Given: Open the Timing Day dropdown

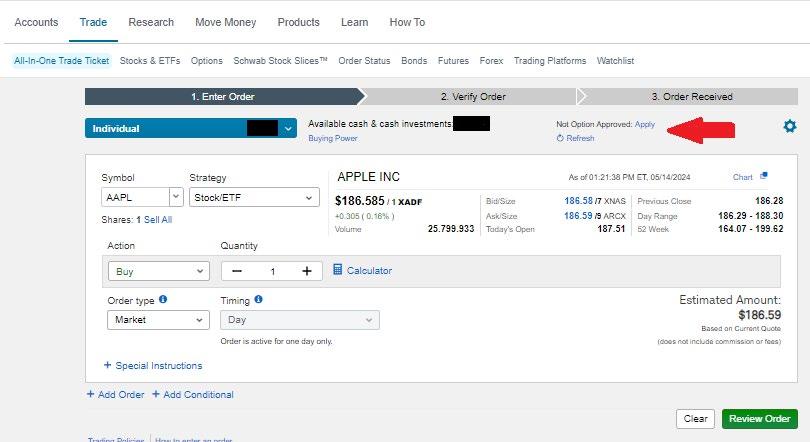Looking at the screenshot, I should tap(300, 320).
